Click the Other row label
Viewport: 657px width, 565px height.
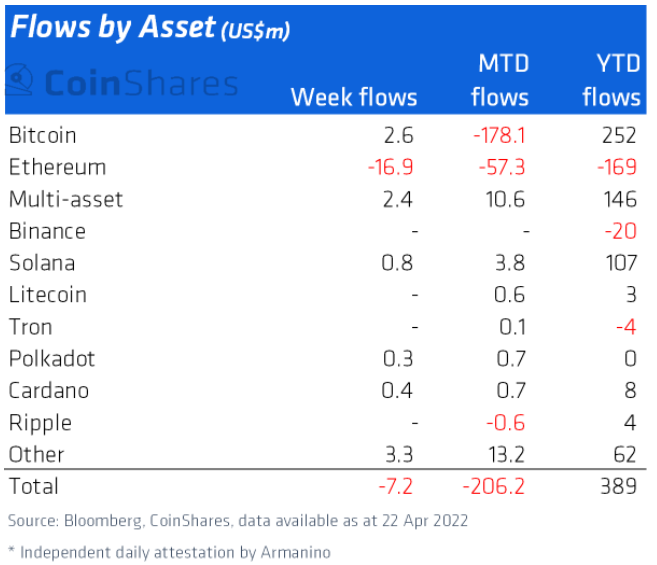[36, 455]
